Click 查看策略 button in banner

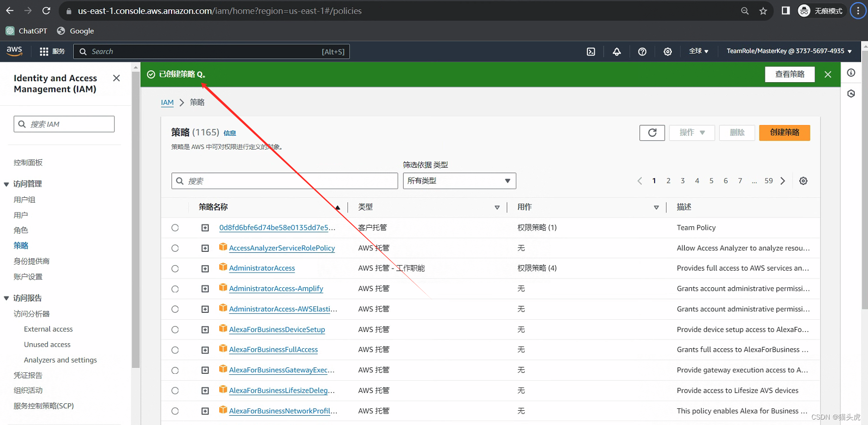click(790, 74)
